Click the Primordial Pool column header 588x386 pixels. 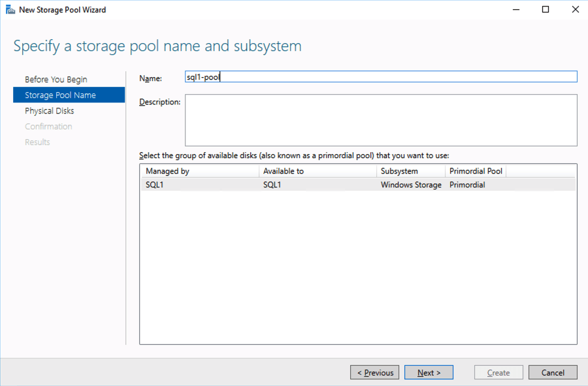(476, 171)
